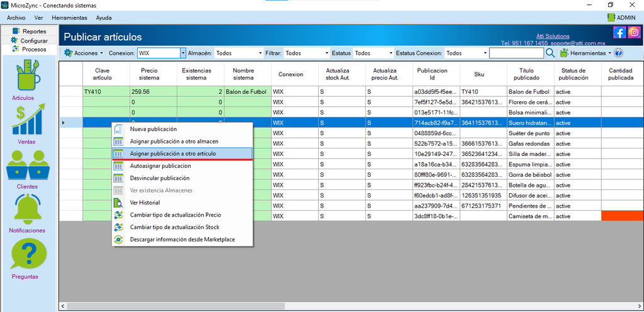This screenshot has height=312, width=644.
Task: Click the Nueva publicación document icon
Action: click(118, 129)
